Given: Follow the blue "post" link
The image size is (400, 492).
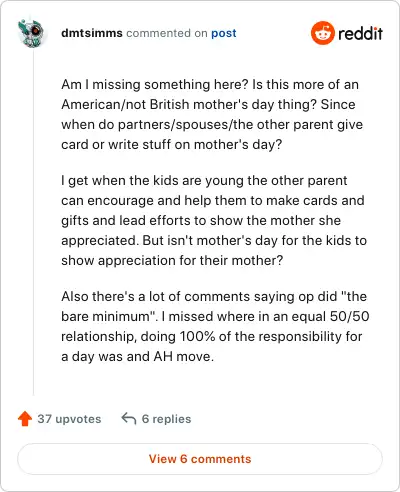Looking at the screenshot, I should tap(224, 33).
